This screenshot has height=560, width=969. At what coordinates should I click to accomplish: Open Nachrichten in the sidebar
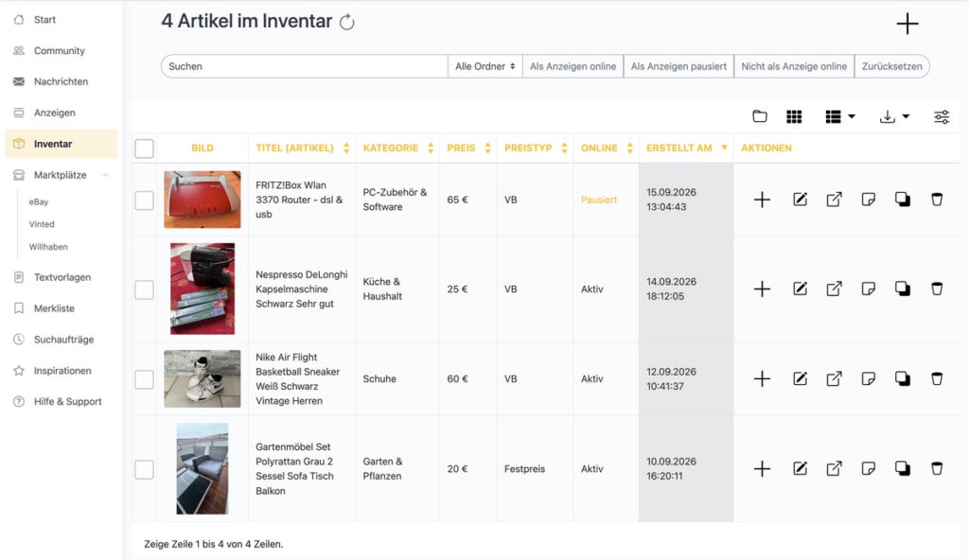[61, 81]
